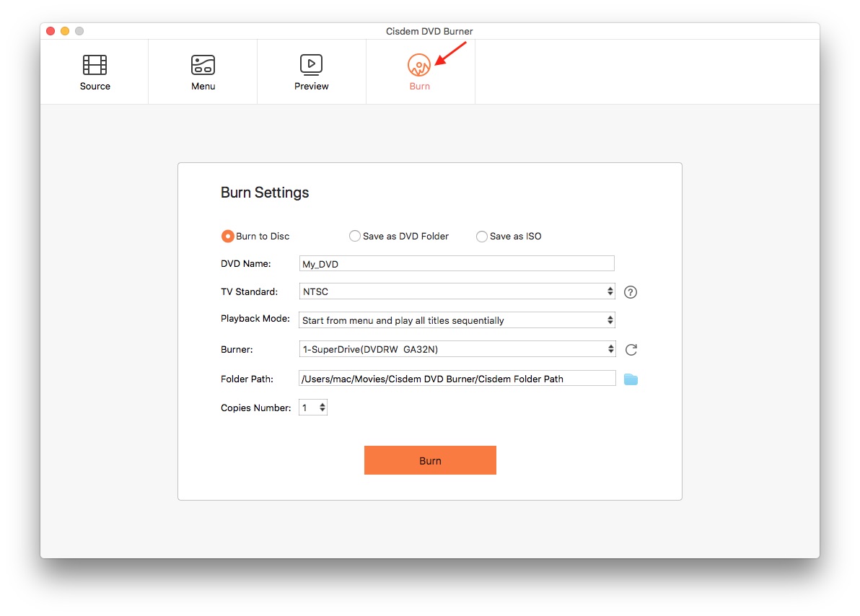Image resolution: width=860 pixels, height=616 pixels.
Task: Click the Copies Number stepper
Action: tap(322, 408)
